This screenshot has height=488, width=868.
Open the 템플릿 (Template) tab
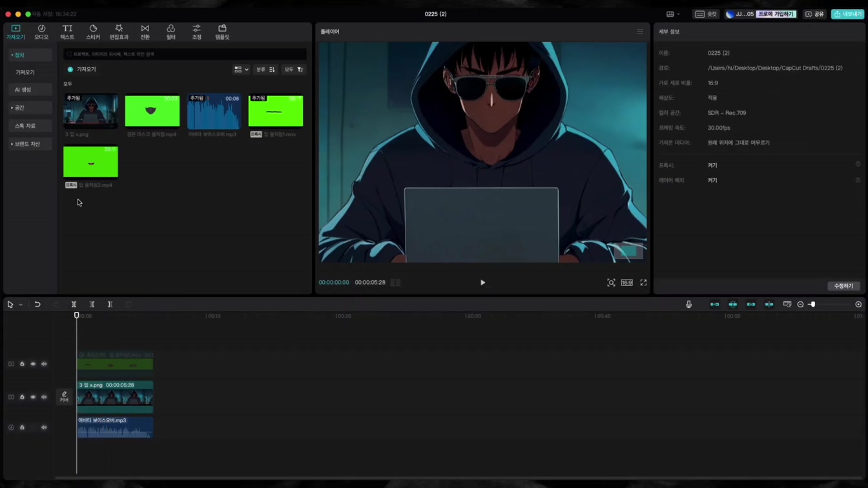pos(222,32)
